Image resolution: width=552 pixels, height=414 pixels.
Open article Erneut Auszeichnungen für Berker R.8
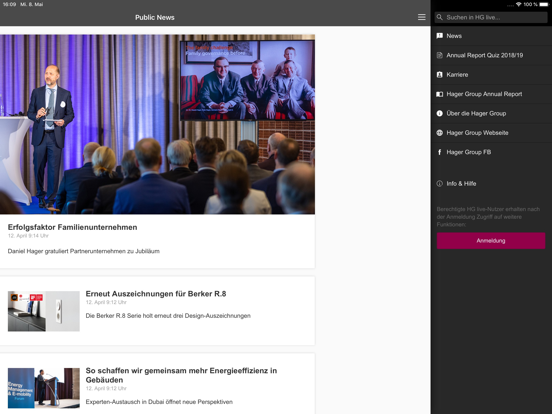point(156,294)
